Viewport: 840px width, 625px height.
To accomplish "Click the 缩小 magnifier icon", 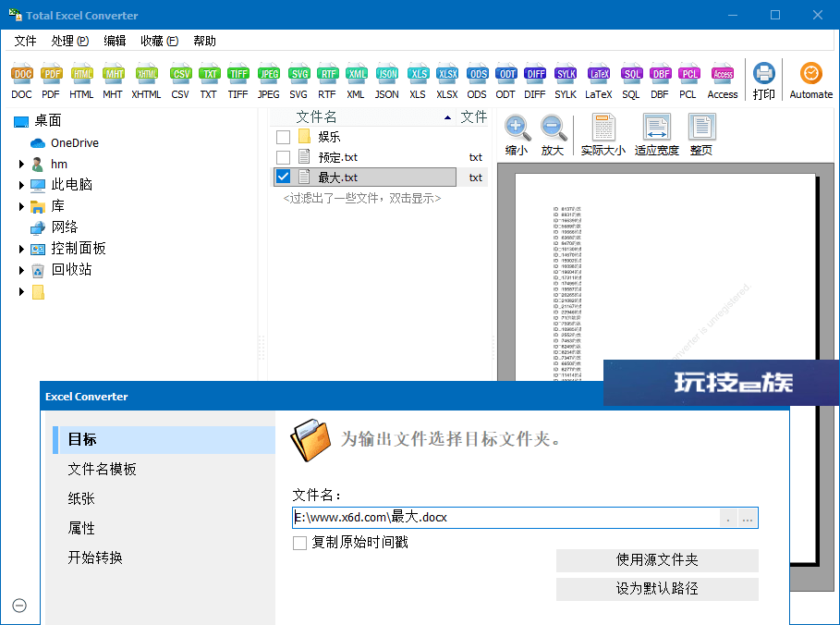I will tap(517, 135).
